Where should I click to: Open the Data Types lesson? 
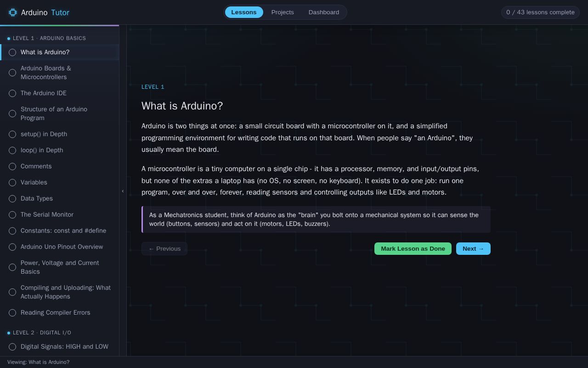pos(60,199)
